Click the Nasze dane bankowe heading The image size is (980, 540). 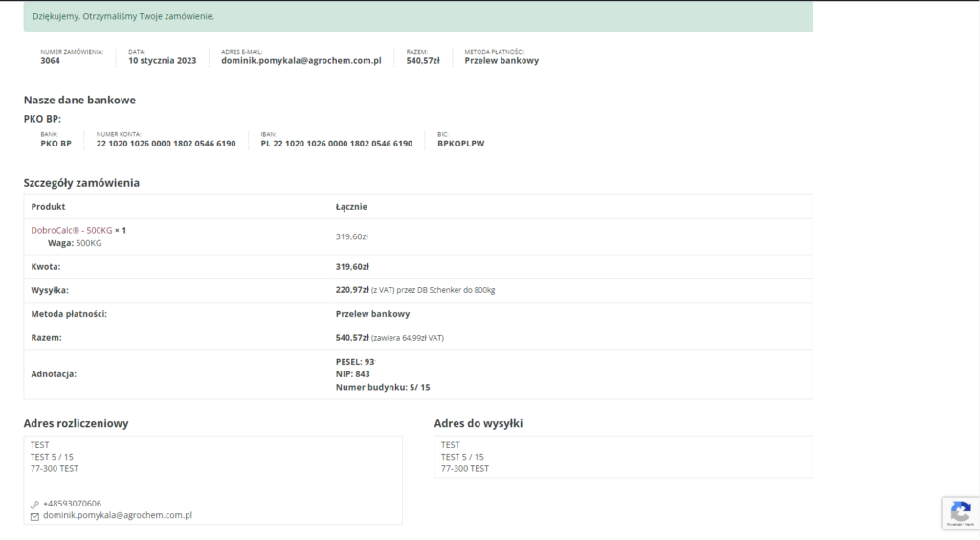79,100
